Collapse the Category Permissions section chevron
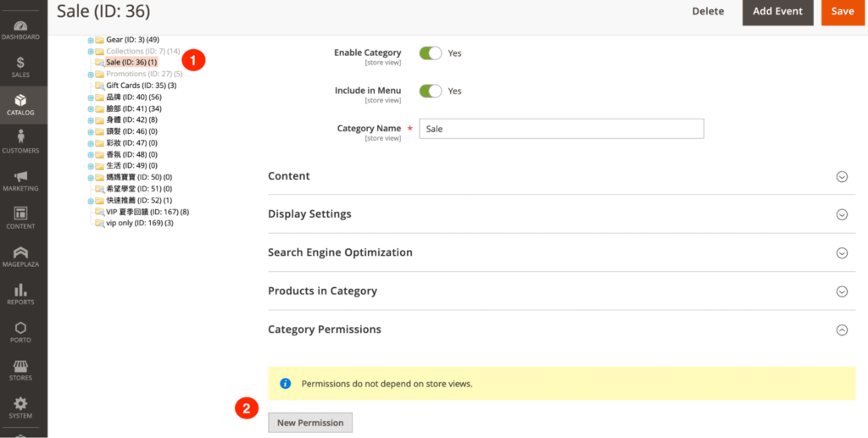This screenshot has width=868, height=438. tap(842, 330)
